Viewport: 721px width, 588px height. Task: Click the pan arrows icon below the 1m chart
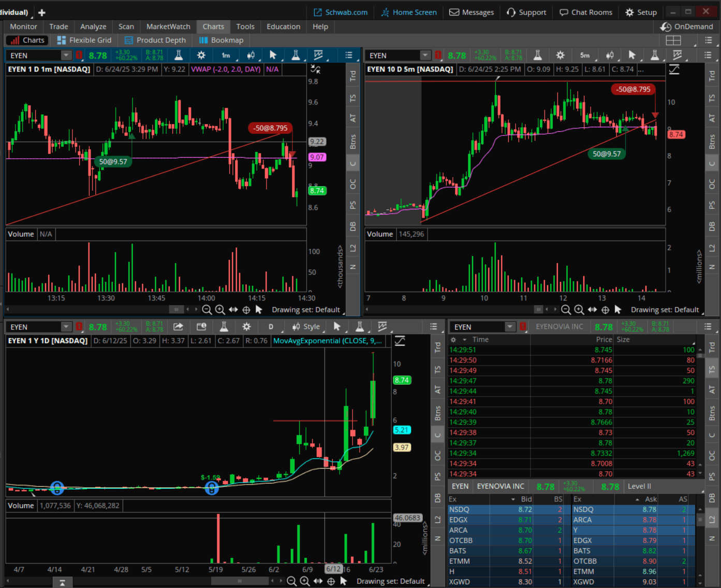tap(233, 310)
